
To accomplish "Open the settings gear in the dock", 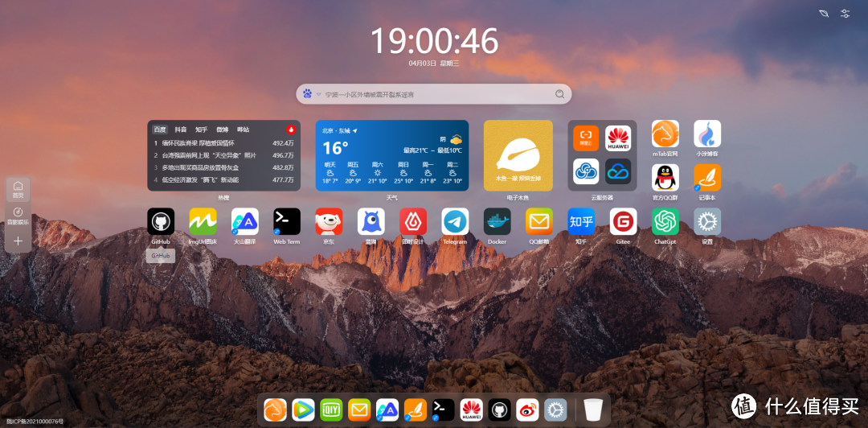I will 556,410.
